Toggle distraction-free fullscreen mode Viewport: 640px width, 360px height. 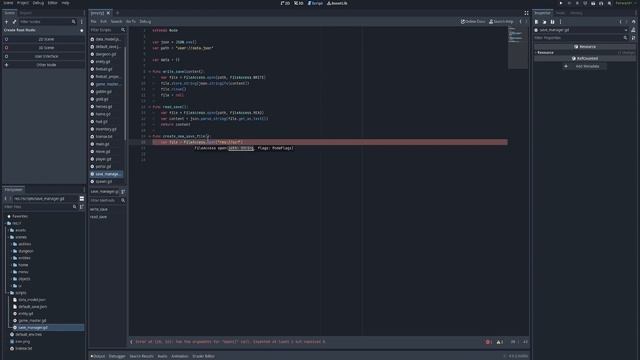click(527, 13)
